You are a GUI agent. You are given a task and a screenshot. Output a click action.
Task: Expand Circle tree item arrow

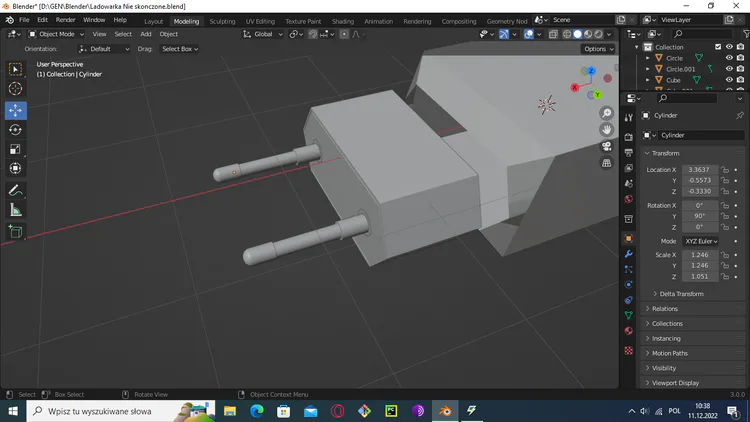click(648, 58)
